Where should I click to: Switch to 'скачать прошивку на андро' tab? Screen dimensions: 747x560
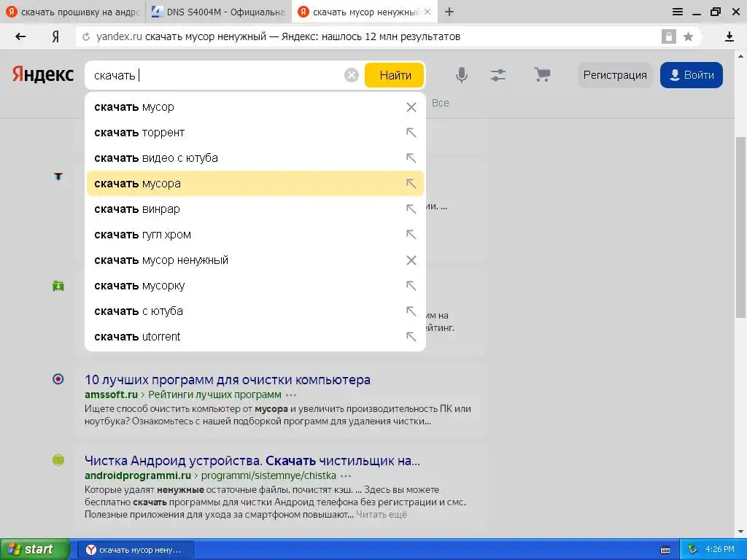click(73, 12)
